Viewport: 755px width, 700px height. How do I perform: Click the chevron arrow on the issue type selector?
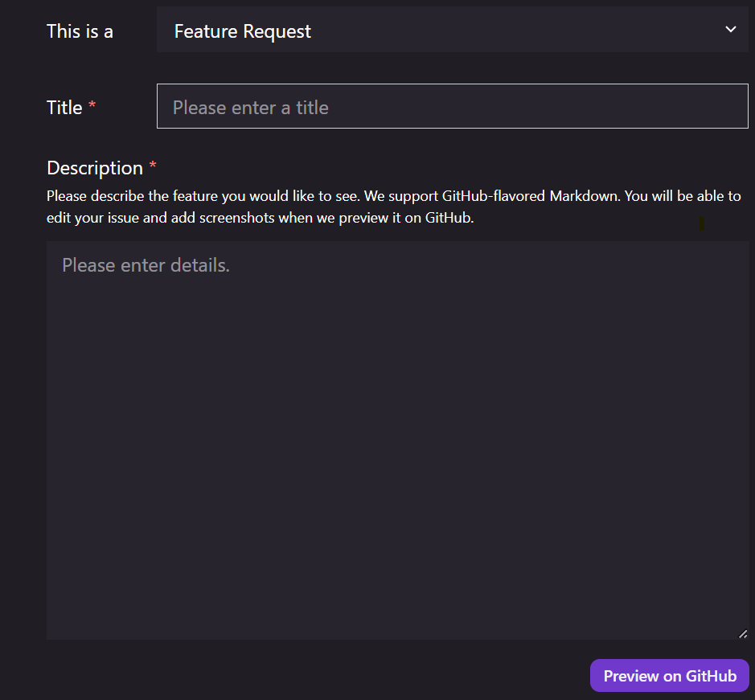730,30
